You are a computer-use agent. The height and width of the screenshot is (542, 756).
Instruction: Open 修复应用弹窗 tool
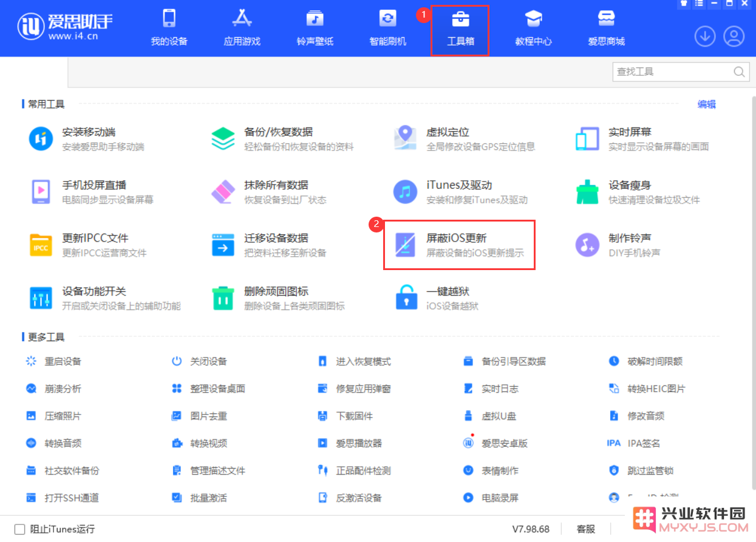354,388
